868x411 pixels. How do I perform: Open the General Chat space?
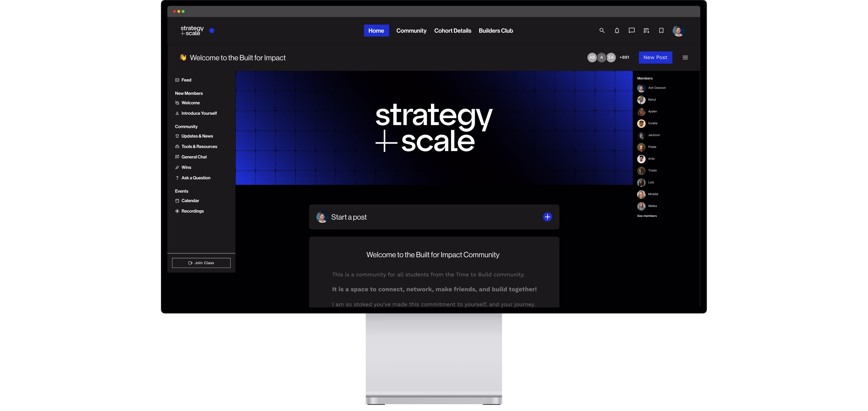point(194,157)
